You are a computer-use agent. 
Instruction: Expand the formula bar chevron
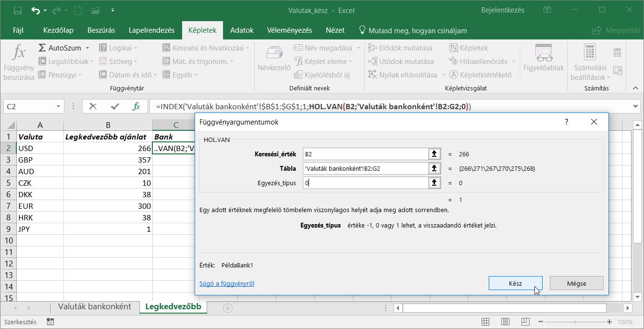pyautogui.click(x=635, y=106)
